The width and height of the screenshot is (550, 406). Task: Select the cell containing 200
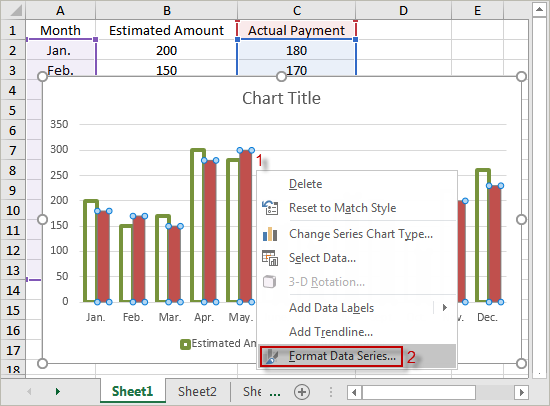pos(167,51)
